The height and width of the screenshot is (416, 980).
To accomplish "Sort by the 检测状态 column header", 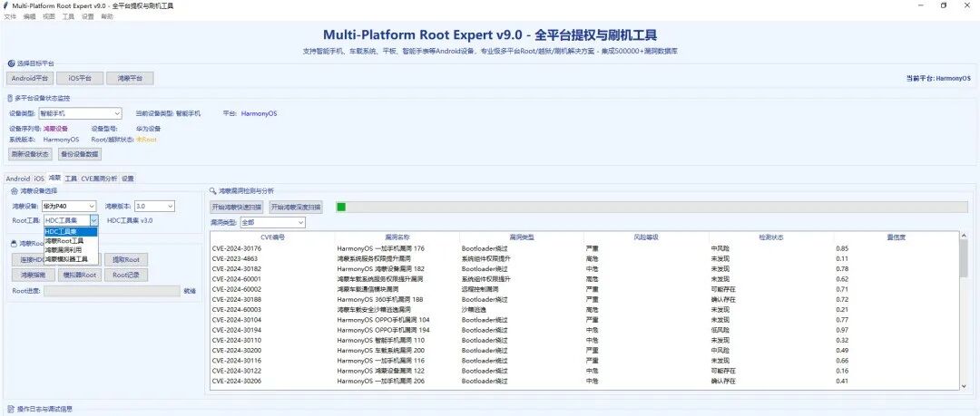I will pos(771,237).
